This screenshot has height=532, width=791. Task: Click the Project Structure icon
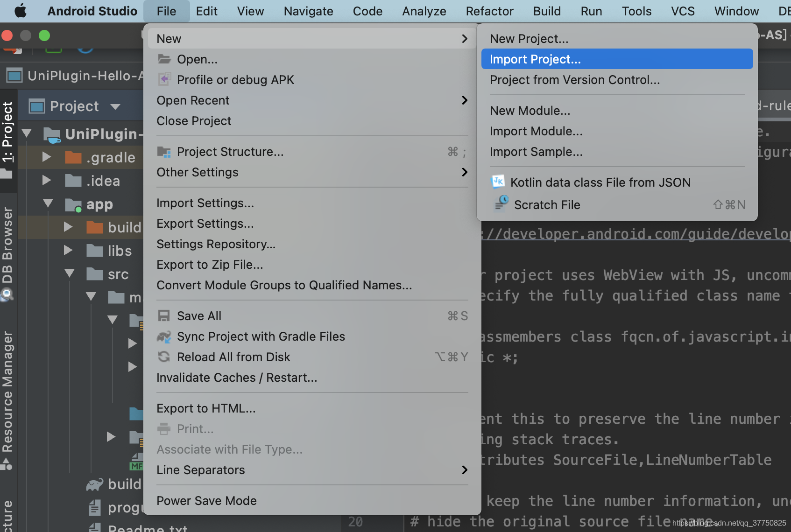click(x=164, y=152)
